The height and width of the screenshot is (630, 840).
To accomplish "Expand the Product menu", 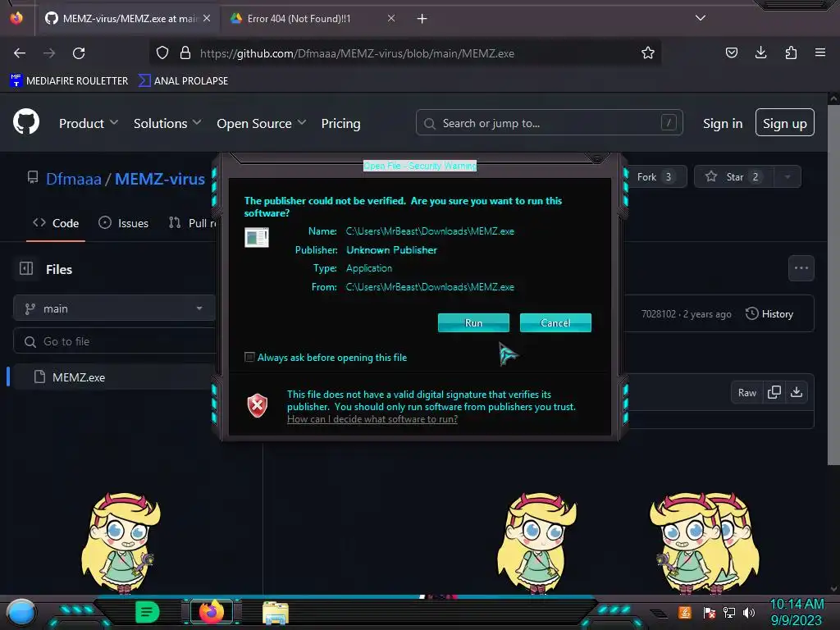I will (x=89, y=123).
